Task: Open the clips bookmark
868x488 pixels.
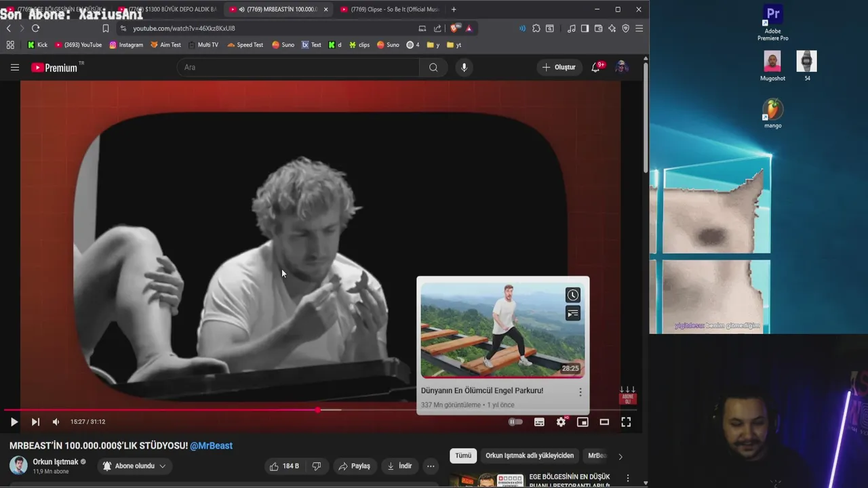Action: (359, 45)
